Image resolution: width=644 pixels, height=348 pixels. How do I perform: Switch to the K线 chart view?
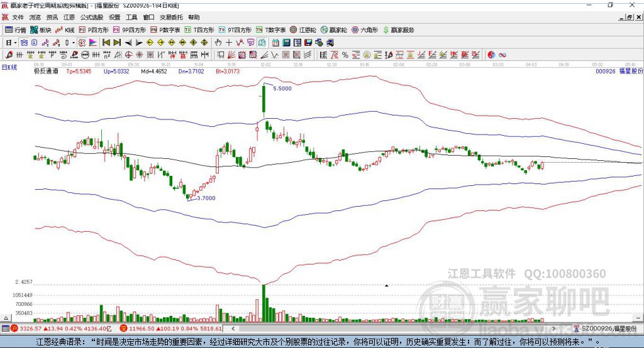(65, 30)
